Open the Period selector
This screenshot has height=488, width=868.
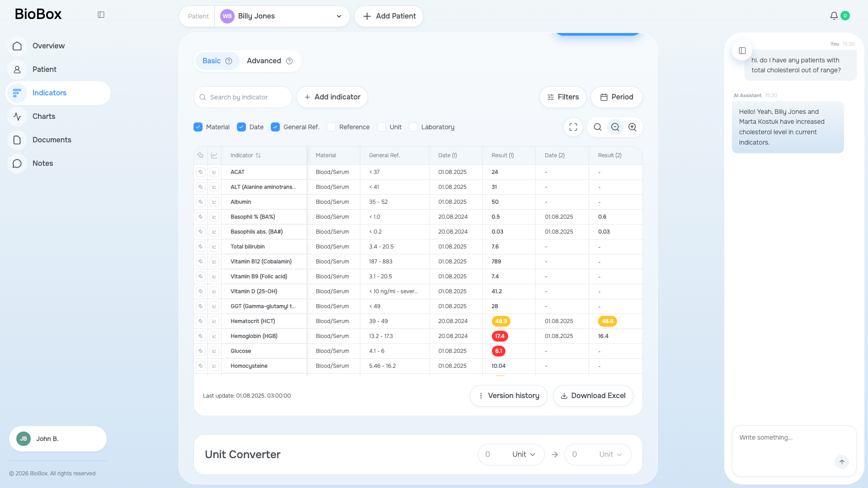[617, 97]
